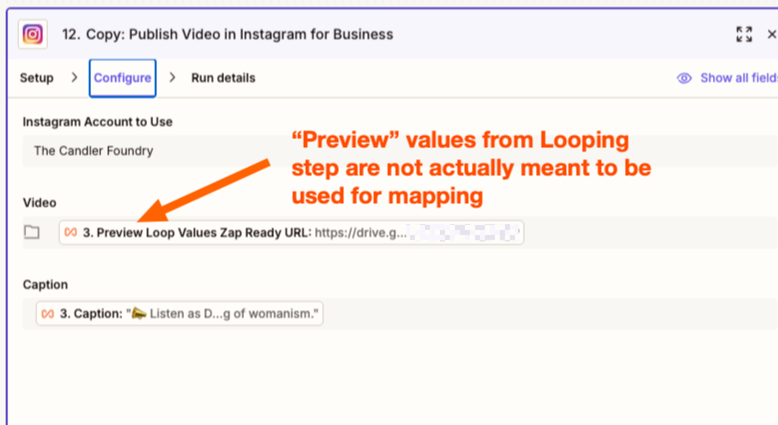
Task: Click the chevron after Setup
Action: [74, 78]
